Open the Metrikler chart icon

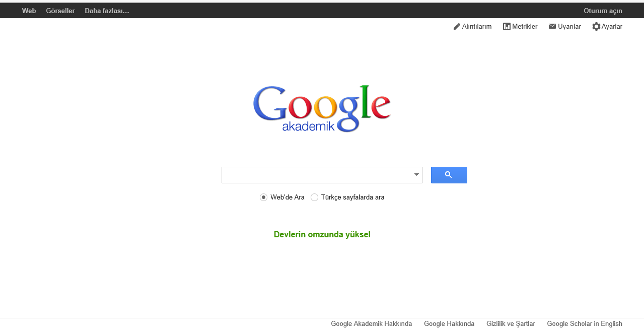(507, 27)
